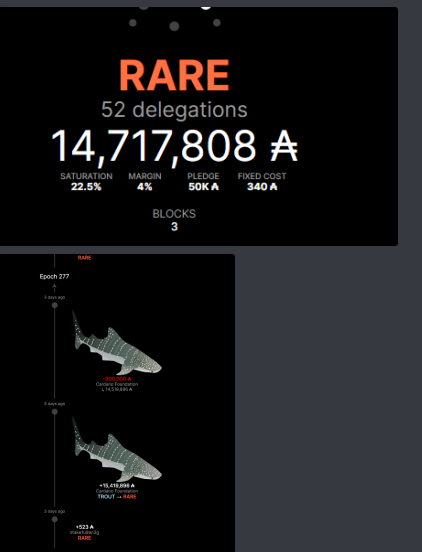Click the red -900,000 ₳ amount
This screenshot has height=552, width=422.
117,379
